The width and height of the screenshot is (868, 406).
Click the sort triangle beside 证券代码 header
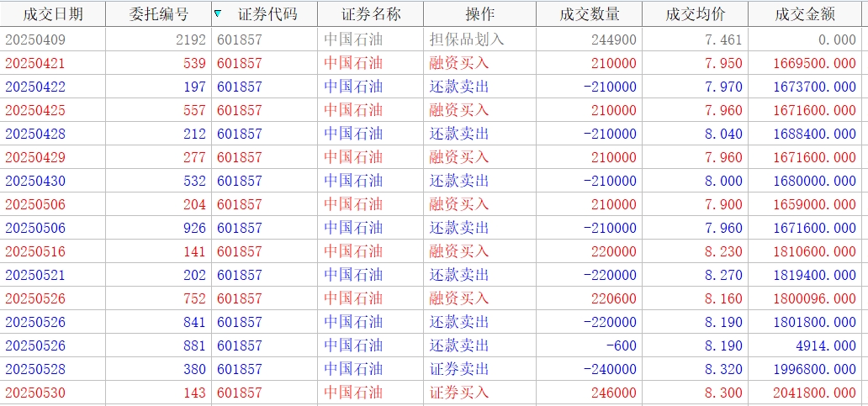(218, 13)
